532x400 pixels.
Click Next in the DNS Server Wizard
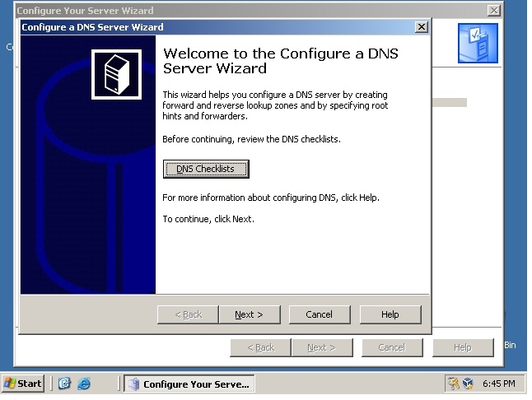(250, 314)
